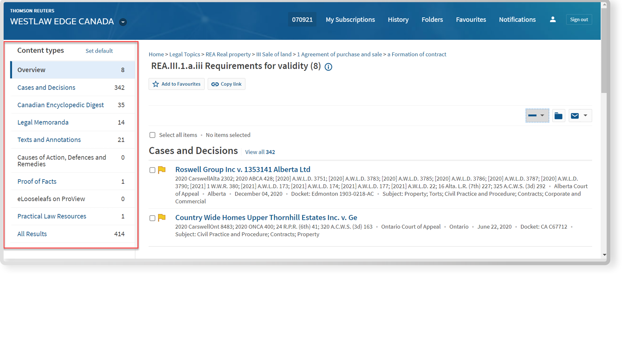The width and height of the screenshot is (644, 362).
Task: Open client ID 070921 button
Action: coord(302,19)
